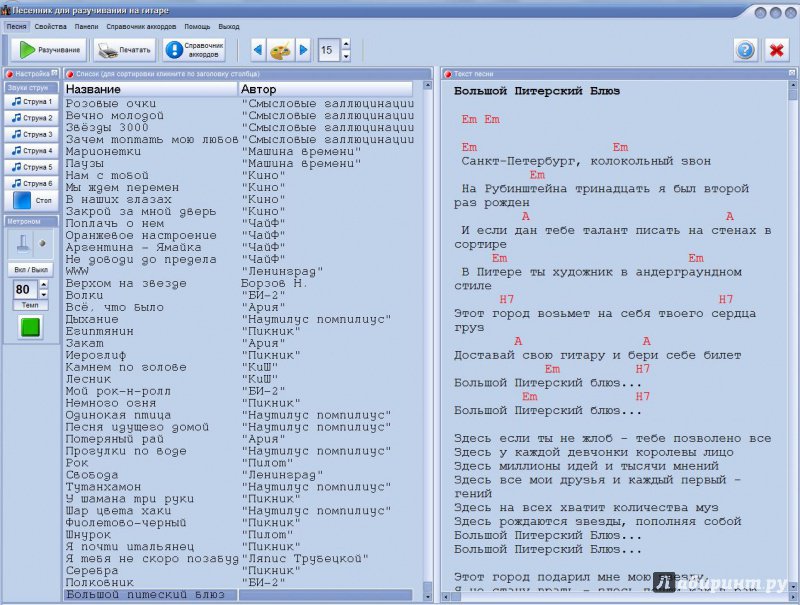Select the song "Верхом на звезде"
800x605 pixels.
126,284
